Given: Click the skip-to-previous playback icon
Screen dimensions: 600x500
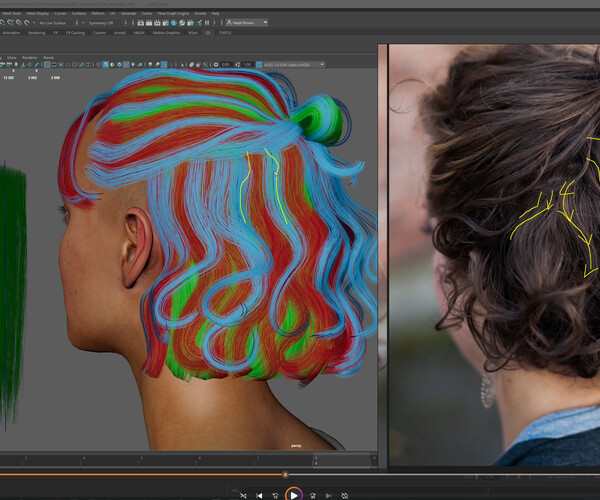Looking at the screenshot, I should point(260,494).
